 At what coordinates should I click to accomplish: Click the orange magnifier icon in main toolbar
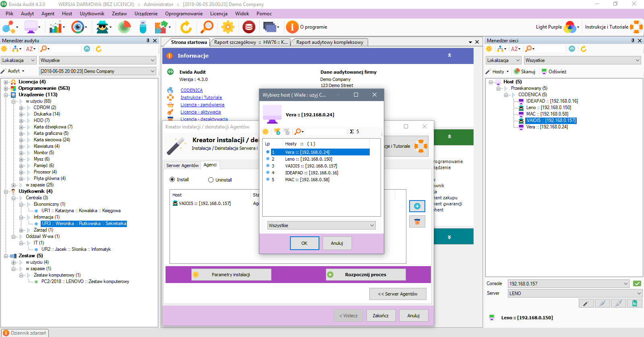point(207,27)
